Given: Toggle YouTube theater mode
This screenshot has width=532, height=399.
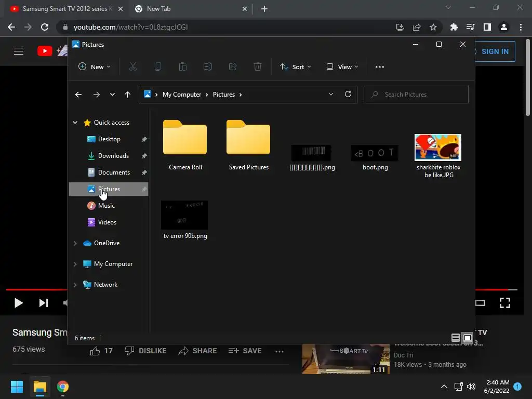Looking at the screenshot, I should (480, 303).
